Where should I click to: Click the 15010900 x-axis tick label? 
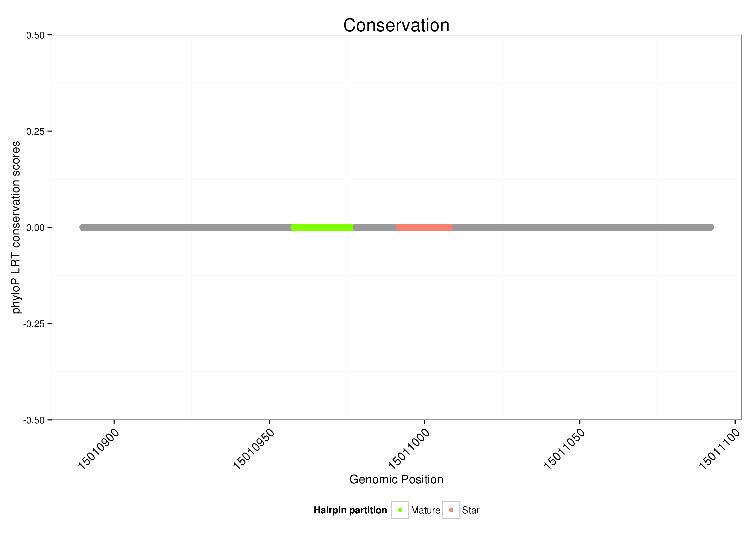[98, 448]
